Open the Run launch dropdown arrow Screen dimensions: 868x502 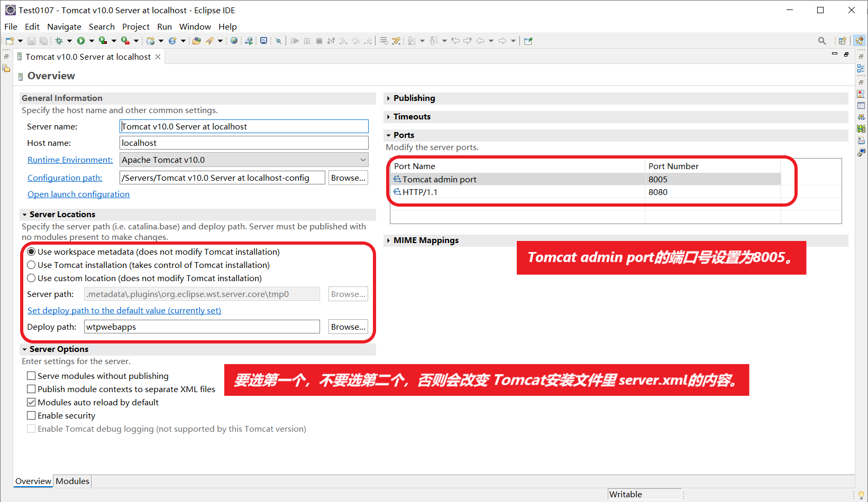click(92, 41)
